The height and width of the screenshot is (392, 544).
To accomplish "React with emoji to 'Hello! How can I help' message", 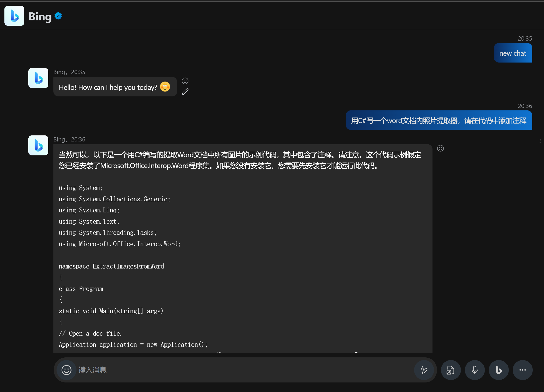I will click(185, 81).
